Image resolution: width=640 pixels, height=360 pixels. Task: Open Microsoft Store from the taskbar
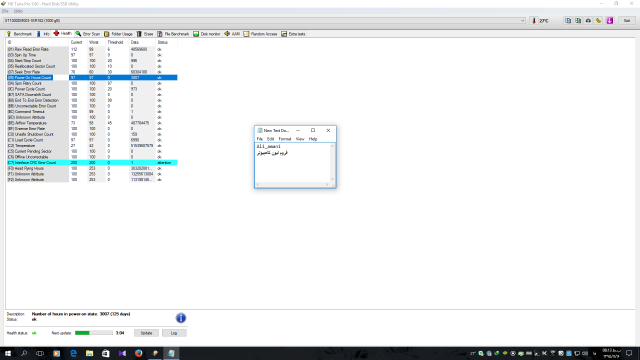[106, 353]
